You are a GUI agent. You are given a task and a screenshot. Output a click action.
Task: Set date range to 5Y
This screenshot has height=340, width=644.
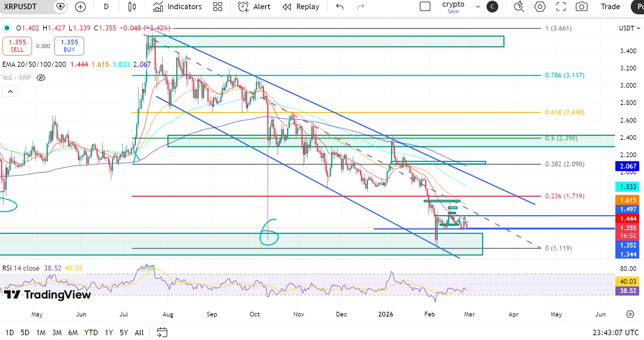pos(124,333)
